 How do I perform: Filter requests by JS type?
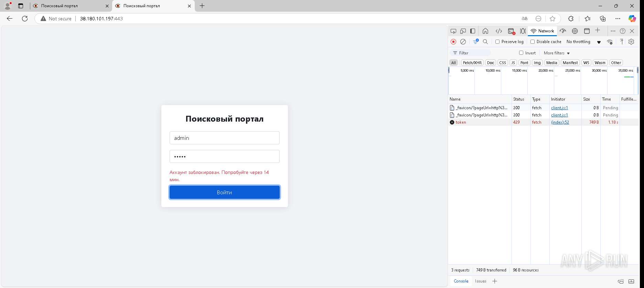pos(513,63)
